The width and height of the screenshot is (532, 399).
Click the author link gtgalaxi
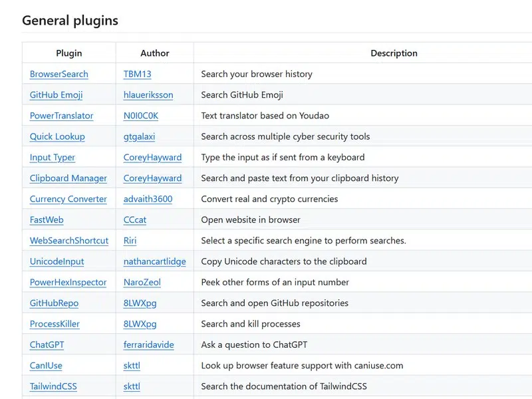pyautogui.click(x=139, y=136)
